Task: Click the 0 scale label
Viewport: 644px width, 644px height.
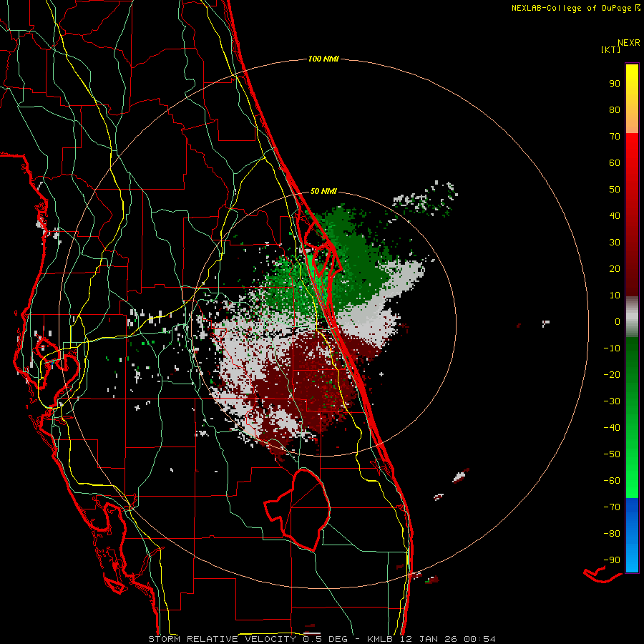Action: point(618,322)
